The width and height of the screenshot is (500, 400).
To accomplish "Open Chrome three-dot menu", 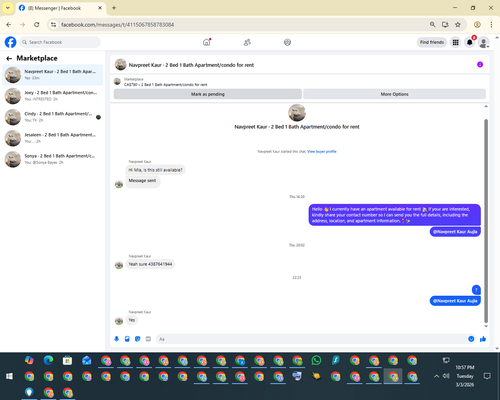I will (491, 24).
